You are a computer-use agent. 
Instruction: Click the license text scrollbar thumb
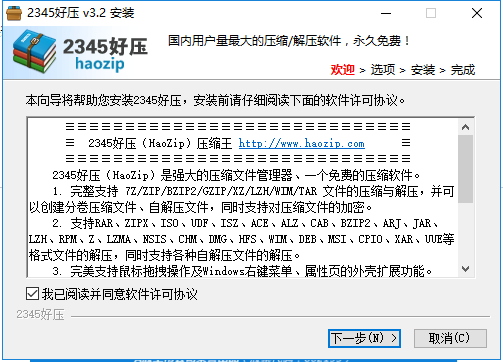pyautogui.click(x=465, y=169)
